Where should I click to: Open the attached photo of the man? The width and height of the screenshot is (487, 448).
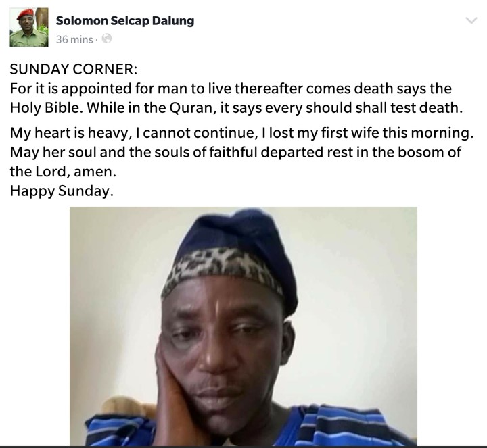coord(243,326)
